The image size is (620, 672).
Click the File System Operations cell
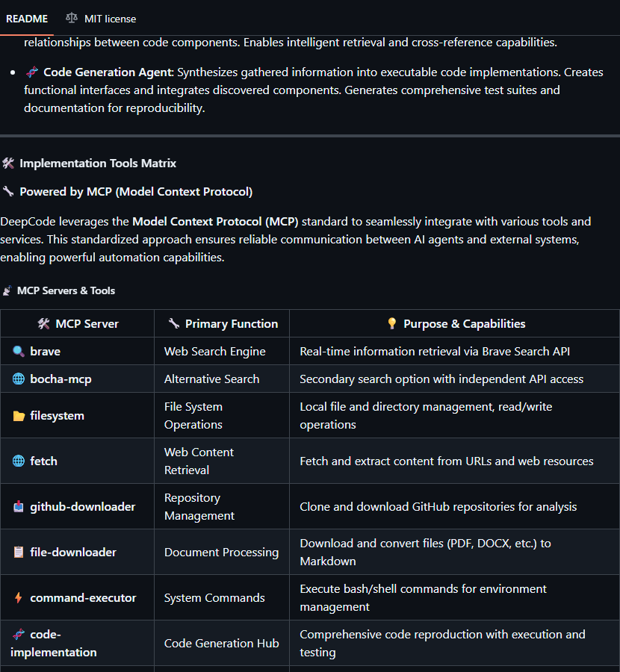point(222,416)
